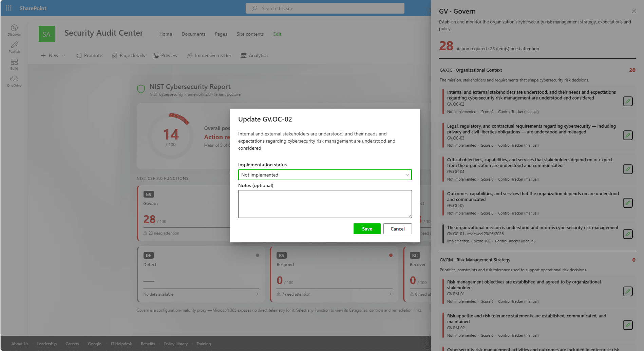Open Publish in the left rail
The width and height of the screenshot is (644, 351).
[14, 47]
